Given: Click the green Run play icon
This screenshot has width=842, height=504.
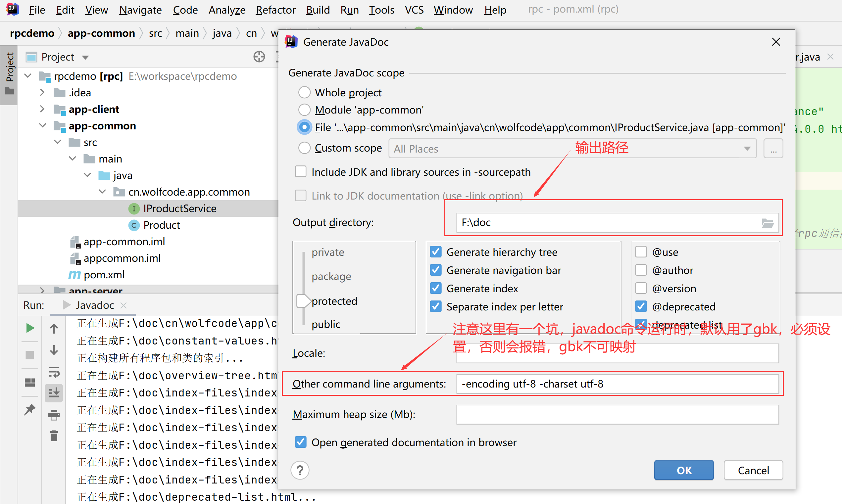Looking at the screenshot, I should pos(30,328).
